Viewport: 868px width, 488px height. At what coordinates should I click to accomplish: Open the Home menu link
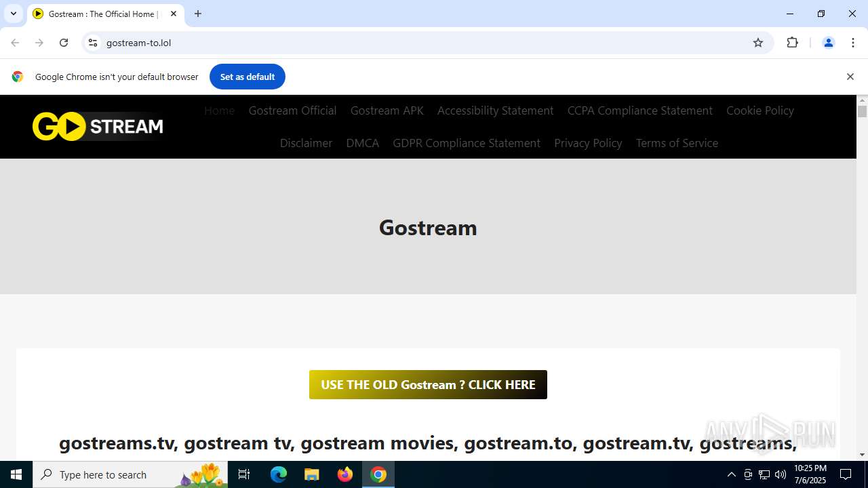pos(219,110)
